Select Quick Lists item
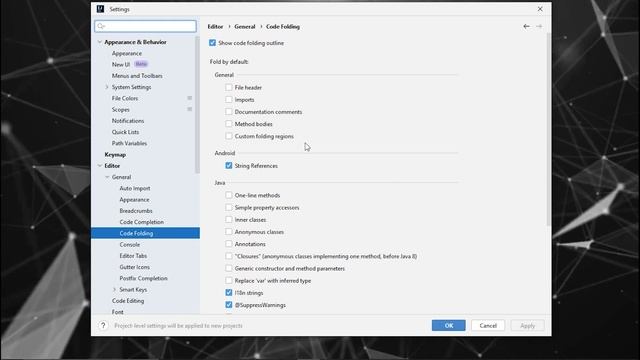 coord(125,132)
